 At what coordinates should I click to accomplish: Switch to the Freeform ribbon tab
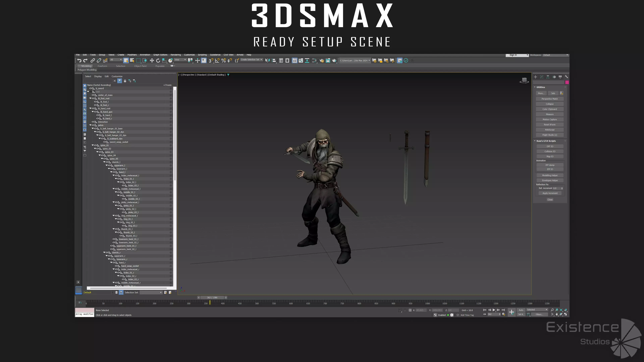click(x=102, y=66)
